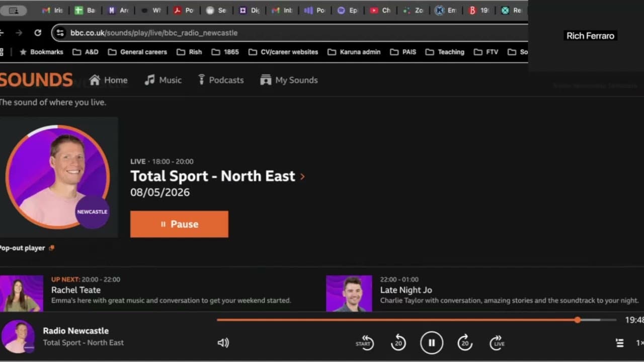The width and height of the screenshot is (644, 362).
Task: Mute audio with the volume icon
Action: [x=223, y=343]
